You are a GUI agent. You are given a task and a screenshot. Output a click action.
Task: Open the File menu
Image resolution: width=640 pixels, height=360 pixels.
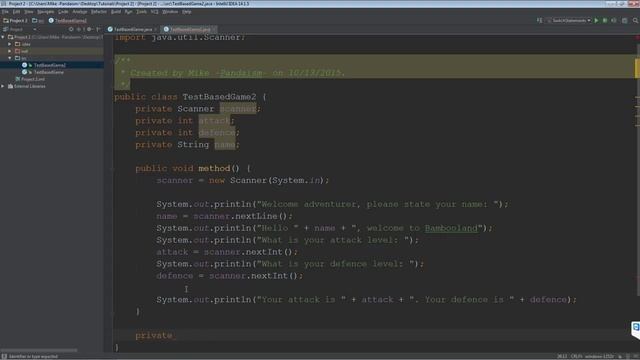coord(5,12)
